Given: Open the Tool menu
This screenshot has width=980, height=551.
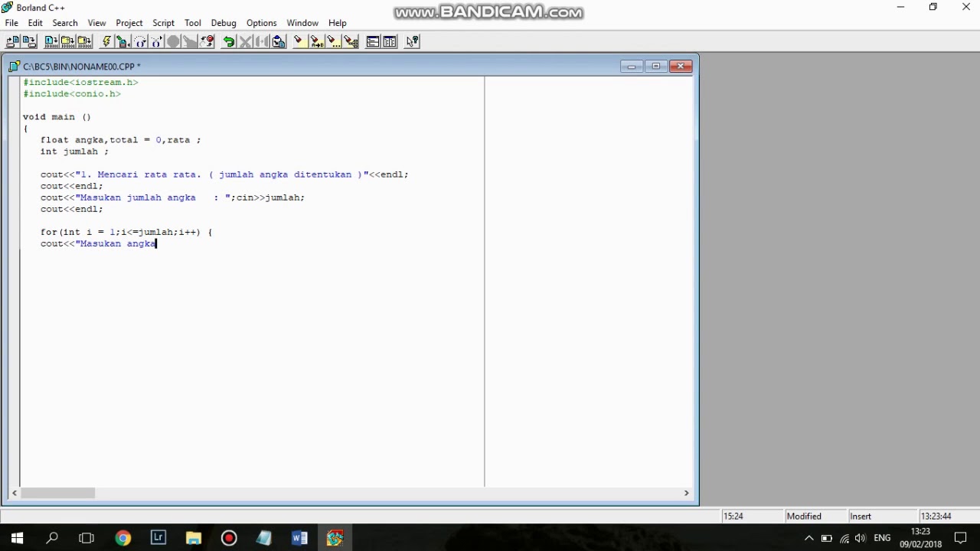Looking at the screenshot, I should click(193, 23).
